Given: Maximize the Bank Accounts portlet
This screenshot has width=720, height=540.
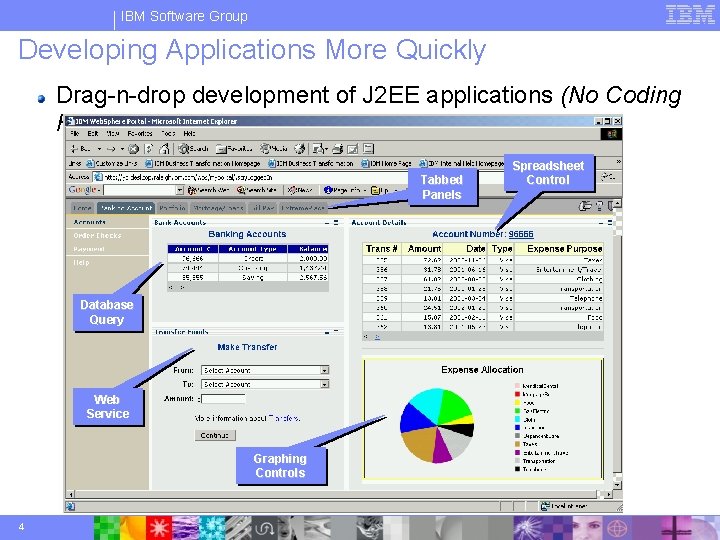Looking at the screenshot, I should point(336,223).
